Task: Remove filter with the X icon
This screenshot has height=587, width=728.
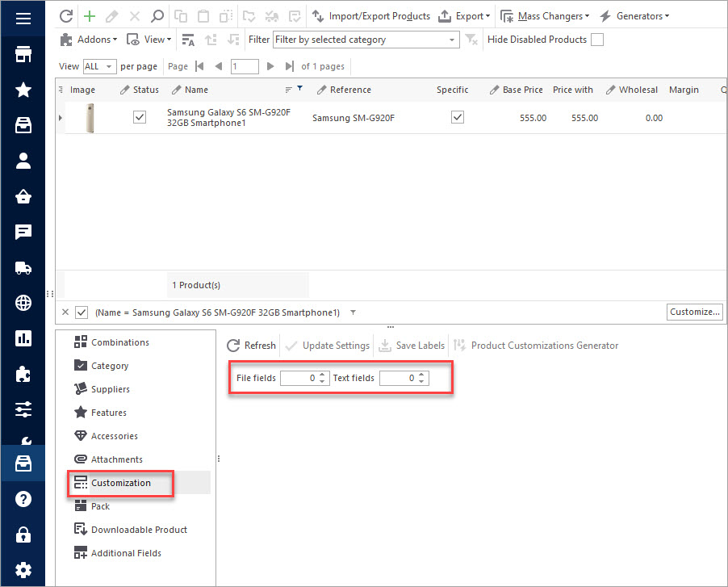Action: click(x=65, y=312)
